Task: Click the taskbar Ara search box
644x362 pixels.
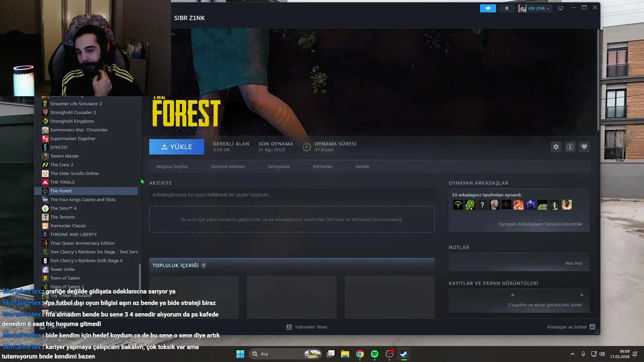Action: click(x=286, y=354)
